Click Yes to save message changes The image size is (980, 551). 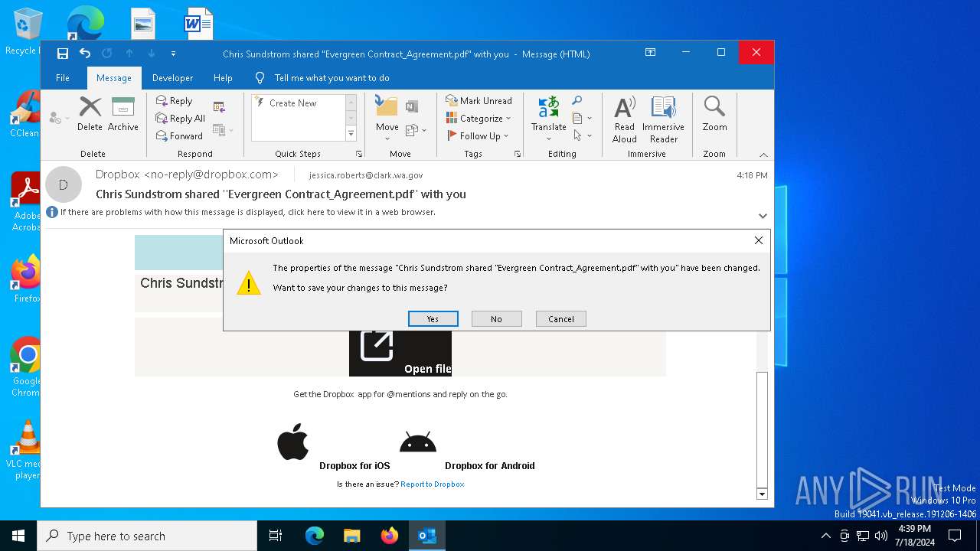click(433, 319)
